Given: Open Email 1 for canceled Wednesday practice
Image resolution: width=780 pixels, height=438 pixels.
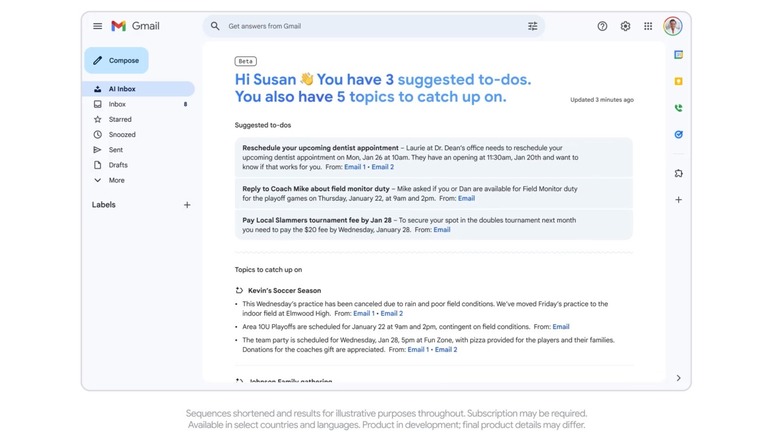Looking at the screenshot, I should click(364, 313).
